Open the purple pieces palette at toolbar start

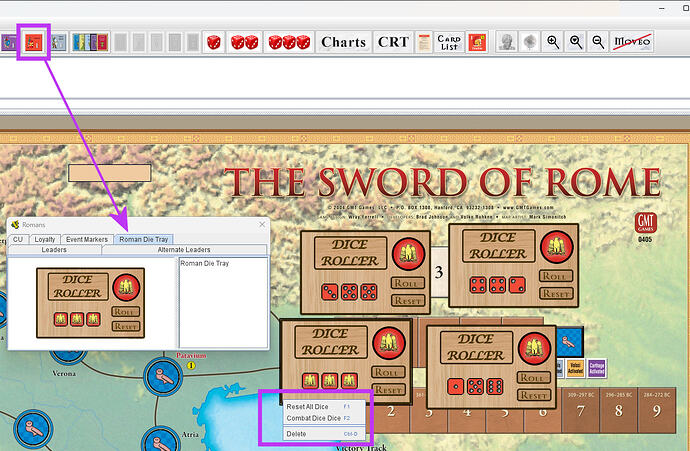(8, 42)
